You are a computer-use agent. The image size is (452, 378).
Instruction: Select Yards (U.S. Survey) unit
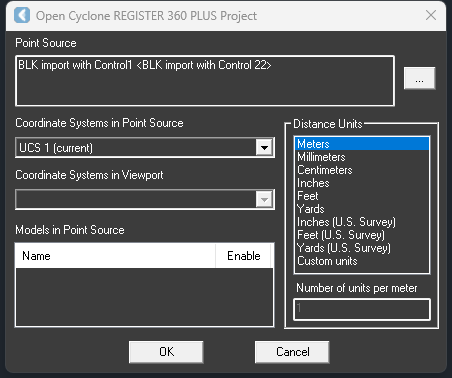click(x=362, y=248)
